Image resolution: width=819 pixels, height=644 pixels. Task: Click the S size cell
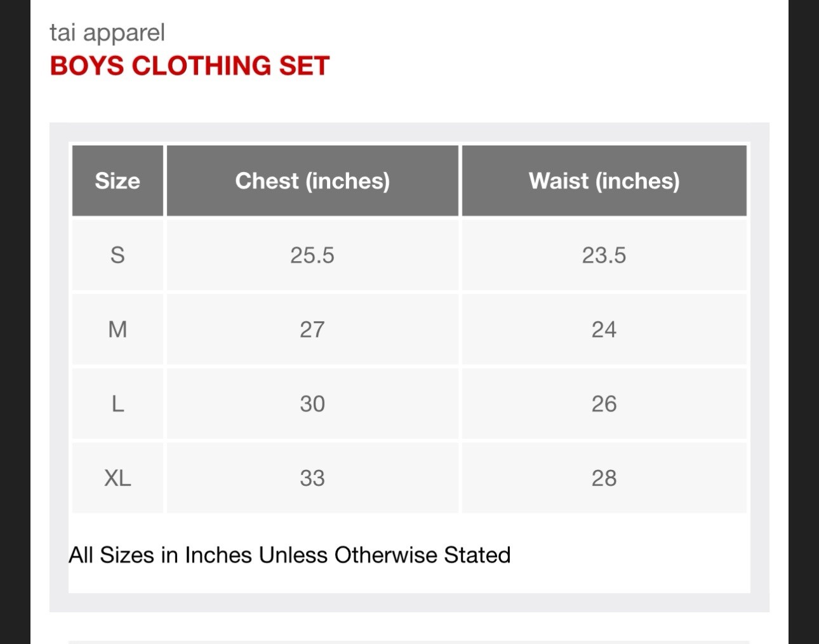[x=117, y=255]
